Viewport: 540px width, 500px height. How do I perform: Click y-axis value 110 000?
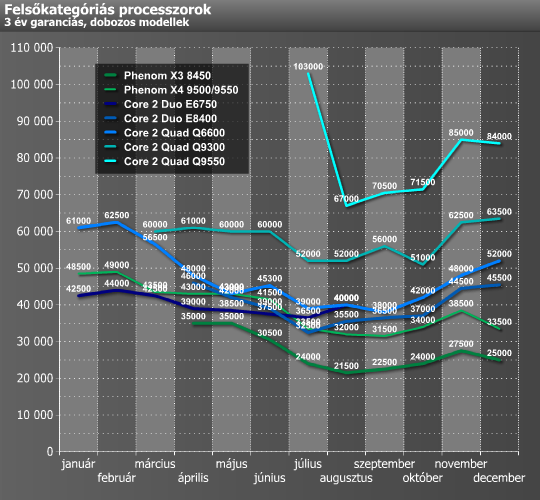coord(32,48)
